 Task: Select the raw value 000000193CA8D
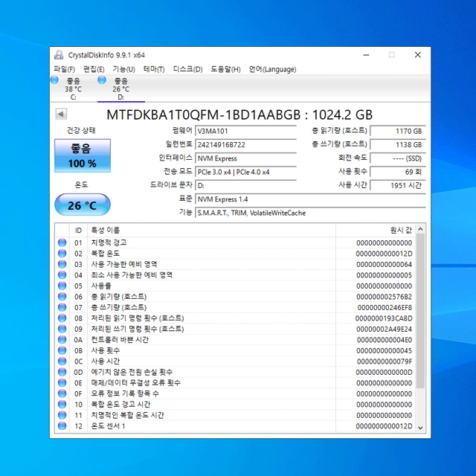click(384, 318)
